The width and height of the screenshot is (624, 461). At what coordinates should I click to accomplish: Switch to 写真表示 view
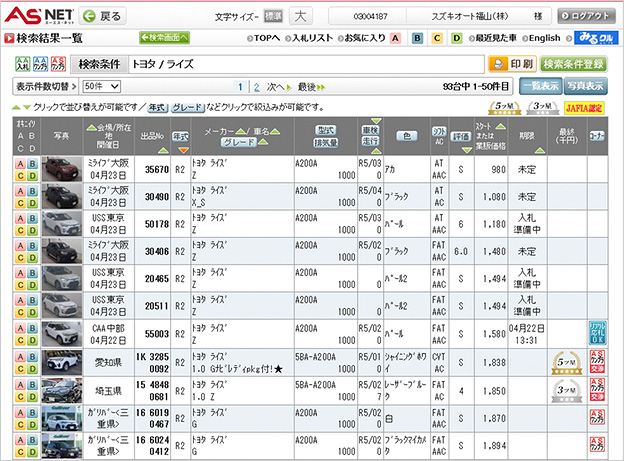pyautogui.click(x=585, y=86)
